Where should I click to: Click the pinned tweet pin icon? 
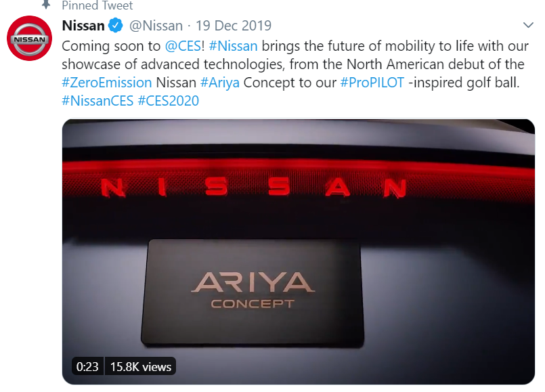point(46,5)
